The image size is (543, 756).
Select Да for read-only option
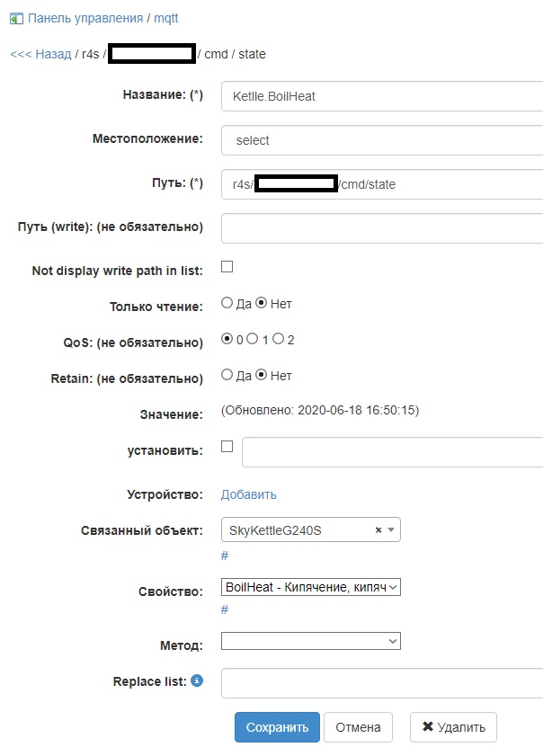[227, 304]
